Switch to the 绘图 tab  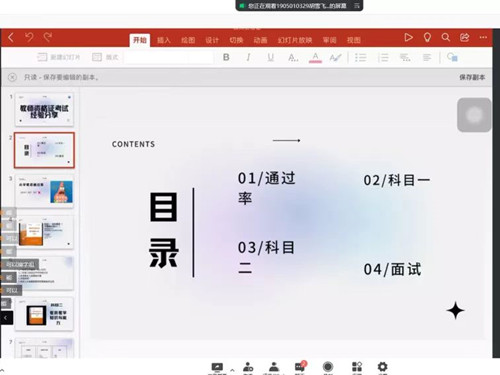(188, 40)
